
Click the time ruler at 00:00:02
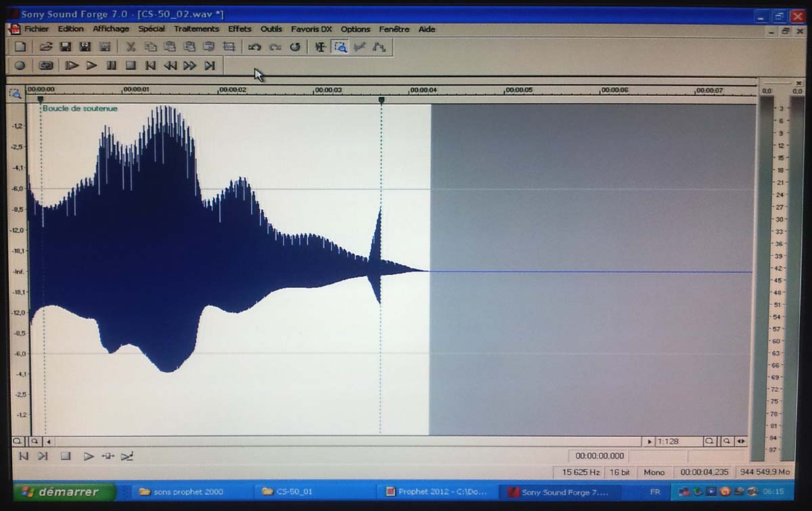[232, 90]
